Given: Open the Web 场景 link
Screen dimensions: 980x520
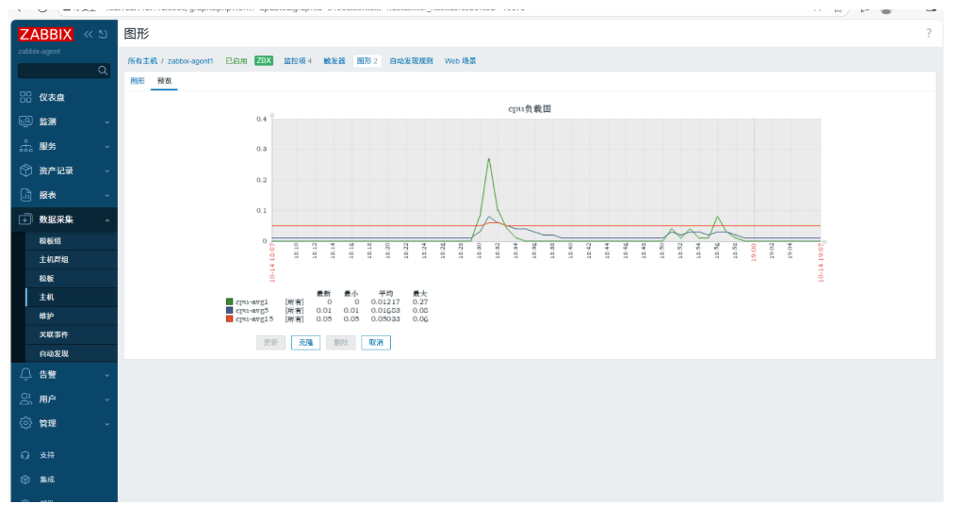Looking at the screenshot, I should [x=461, y=60].
